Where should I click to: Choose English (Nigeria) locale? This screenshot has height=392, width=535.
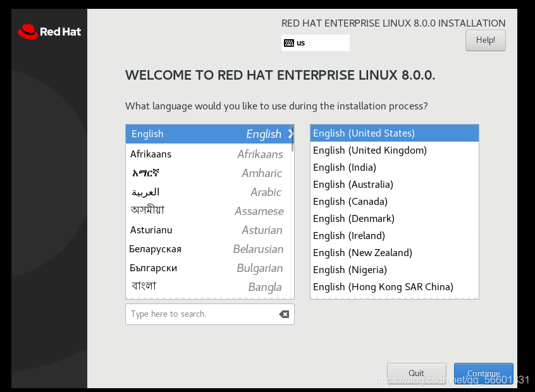(395, 269)
